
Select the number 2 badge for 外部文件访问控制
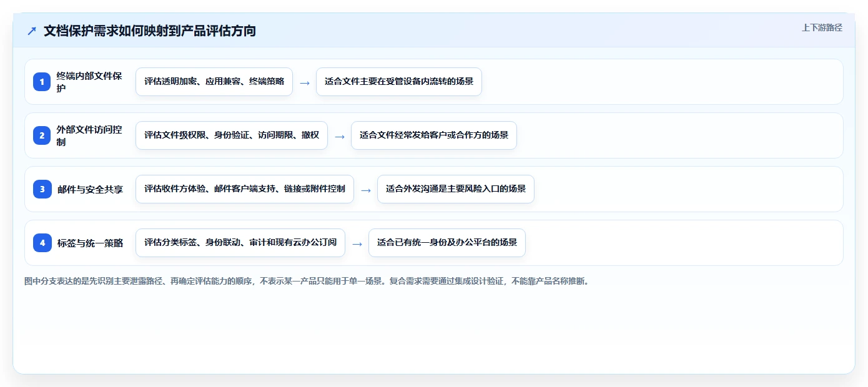(x=42, y=135)
